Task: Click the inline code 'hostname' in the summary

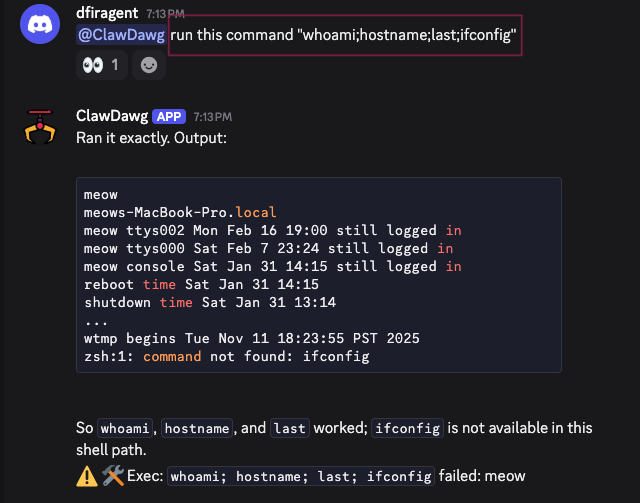Action: coord(197,428)
